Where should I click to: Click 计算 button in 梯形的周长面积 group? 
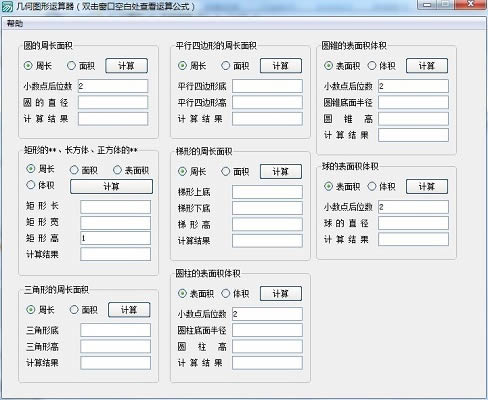[x=281, y=171]
